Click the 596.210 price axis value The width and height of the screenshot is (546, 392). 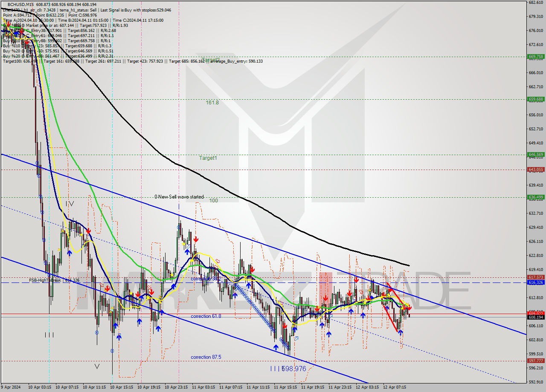tap(535, 368)
